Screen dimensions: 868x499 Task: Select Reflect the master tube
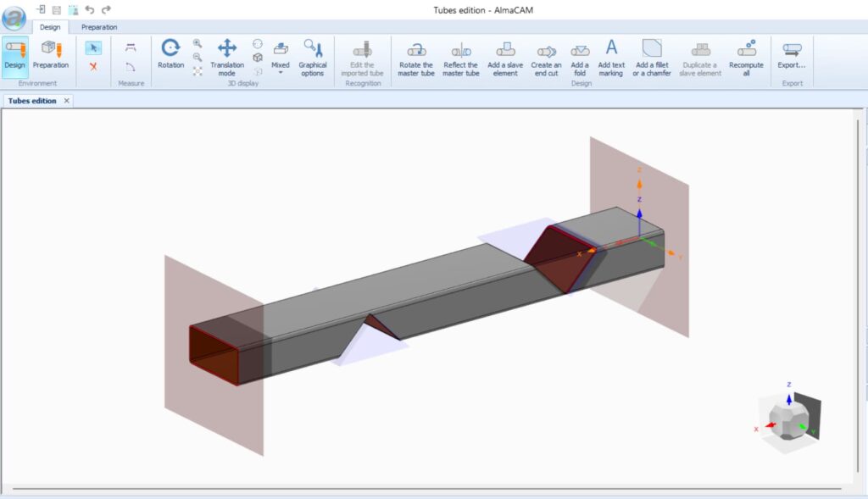461,58
